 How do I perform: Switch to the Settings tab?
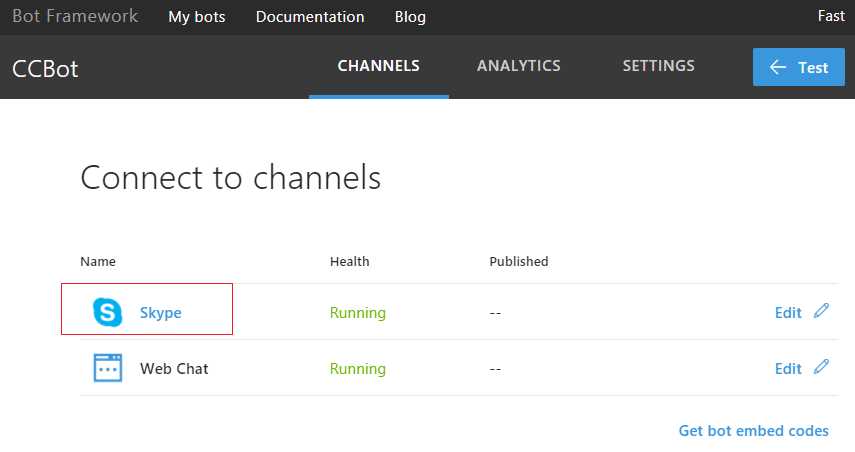point(659,66)
